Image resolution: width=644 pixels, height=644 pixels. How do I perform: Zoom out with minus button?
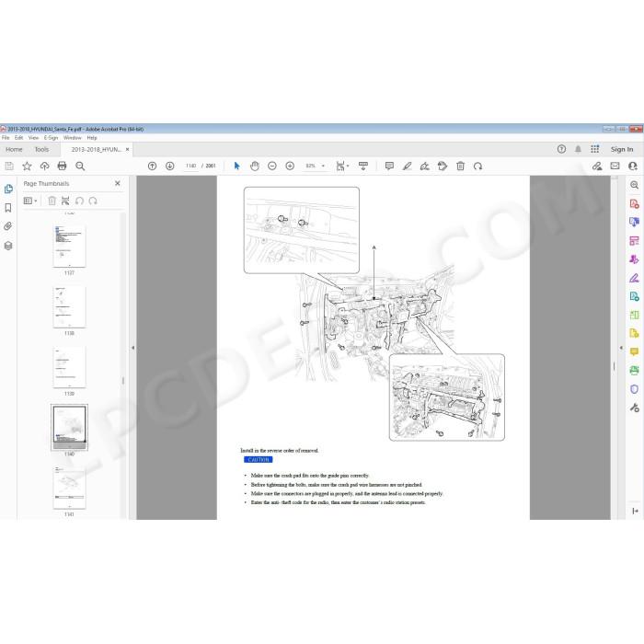[272, 166]
